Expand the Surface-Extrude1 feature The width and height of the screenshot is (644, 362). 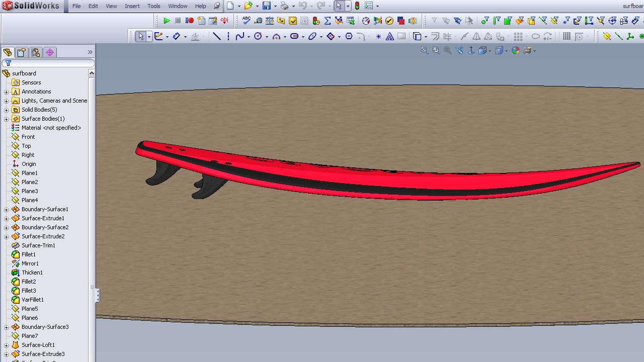coord(6,218)
